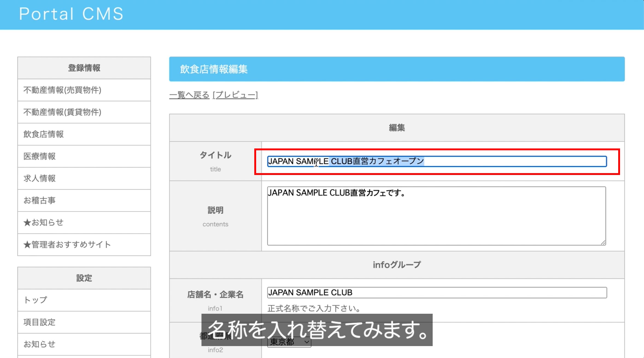Open the 東京都 prefecture dropdown
Screen dimensions: 644x358
click(289, 342)
